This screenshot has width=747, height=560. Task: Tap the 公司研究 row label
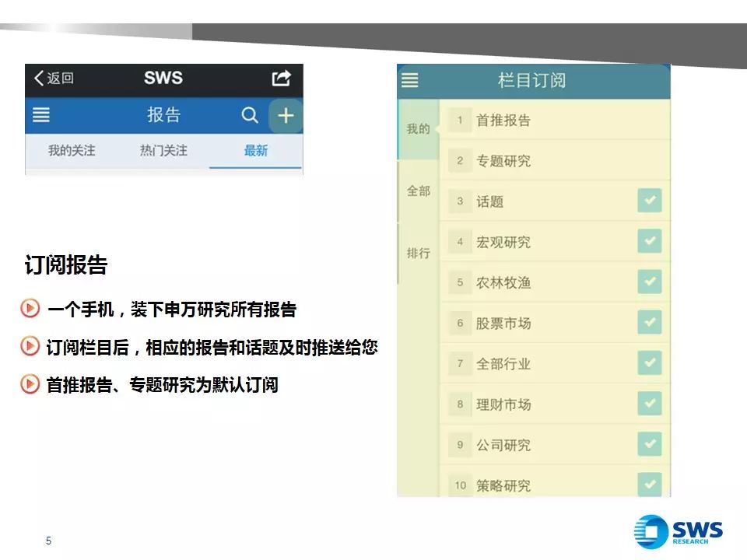click(503, 445)
